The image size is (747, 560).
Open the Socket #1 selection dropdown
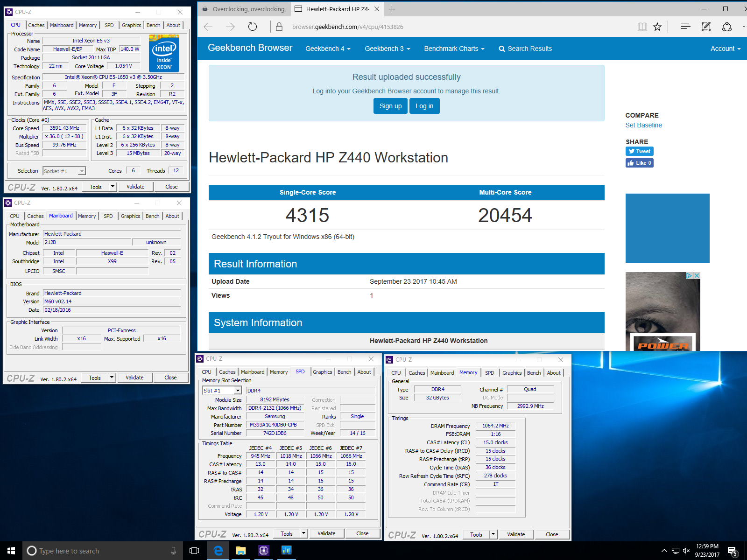pos(82,171)
